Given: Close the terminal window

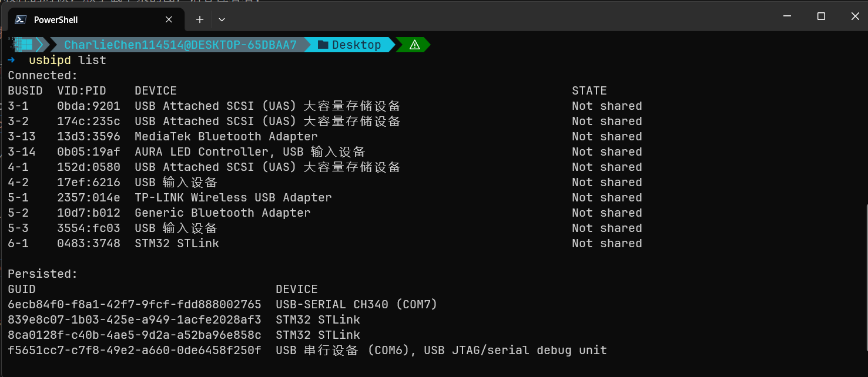Looking at the screenshot, I should pyautogui.click(x=855, y=16).
